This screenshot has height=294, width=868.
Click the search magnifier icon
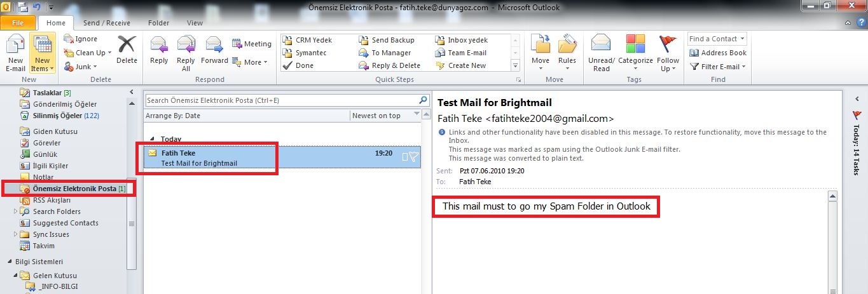(x=424, y=100)
